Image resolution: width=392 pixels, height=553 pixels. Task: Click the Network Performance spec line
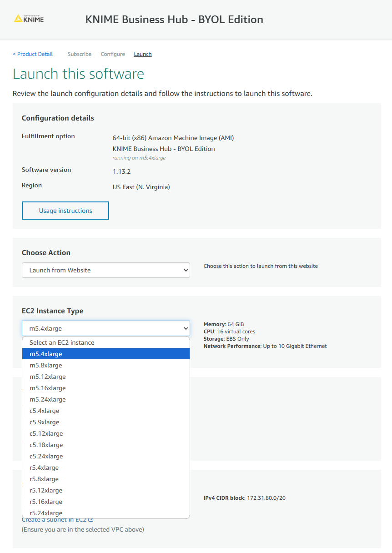(x=265, y=346)
